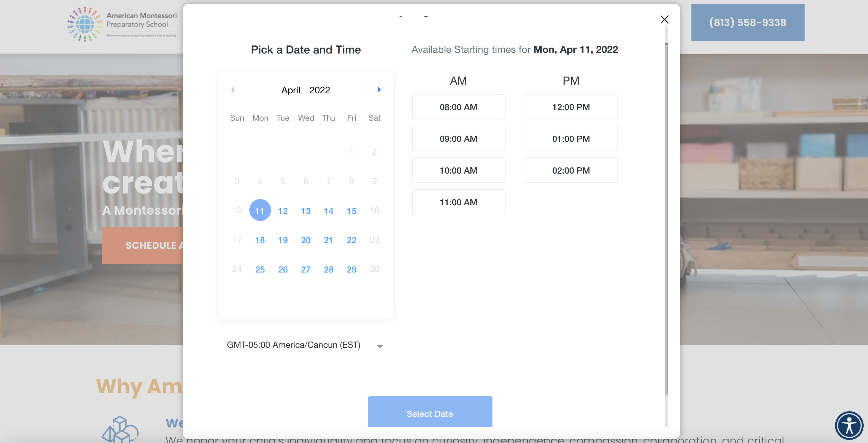Pick April 20 in the calendar
This screenshot has height=443, width=868.
click(306, 240)
